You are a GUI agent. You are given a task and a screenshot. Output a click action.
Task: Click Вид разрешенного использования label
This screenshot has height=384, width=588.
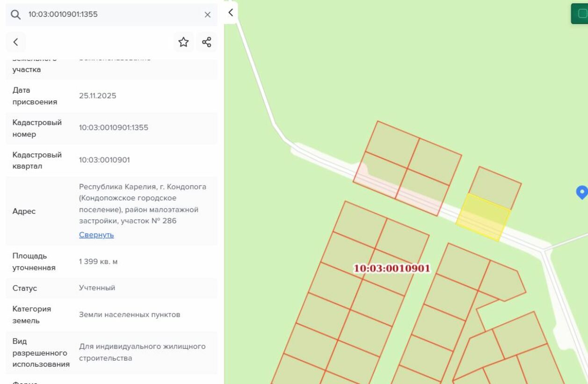click(41, 353)
